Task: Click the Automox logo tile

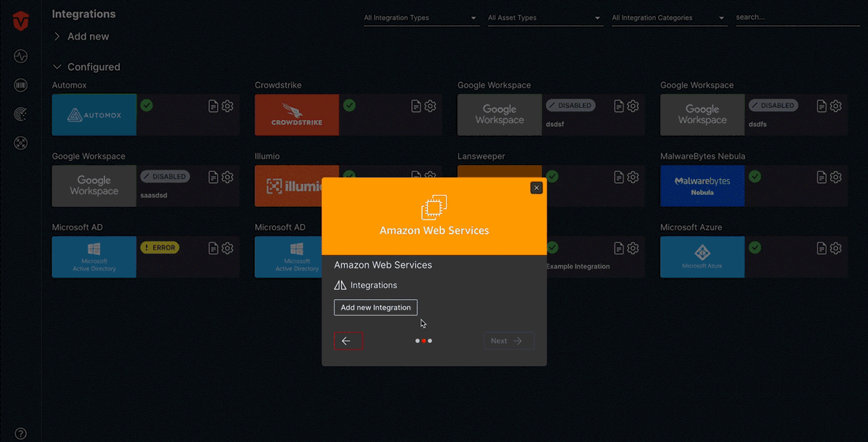Action: tap(94, 114)
